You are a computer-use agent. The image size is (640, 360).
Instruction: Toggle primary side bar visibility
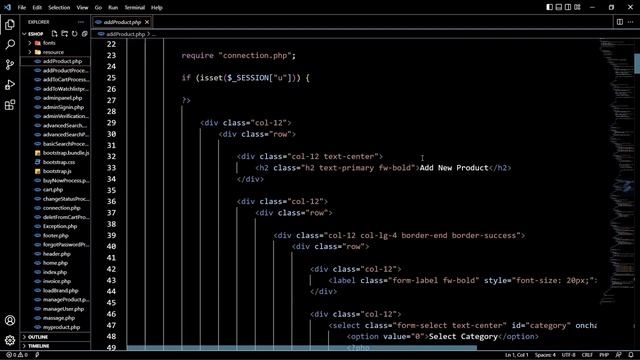[x=550, y=7]
